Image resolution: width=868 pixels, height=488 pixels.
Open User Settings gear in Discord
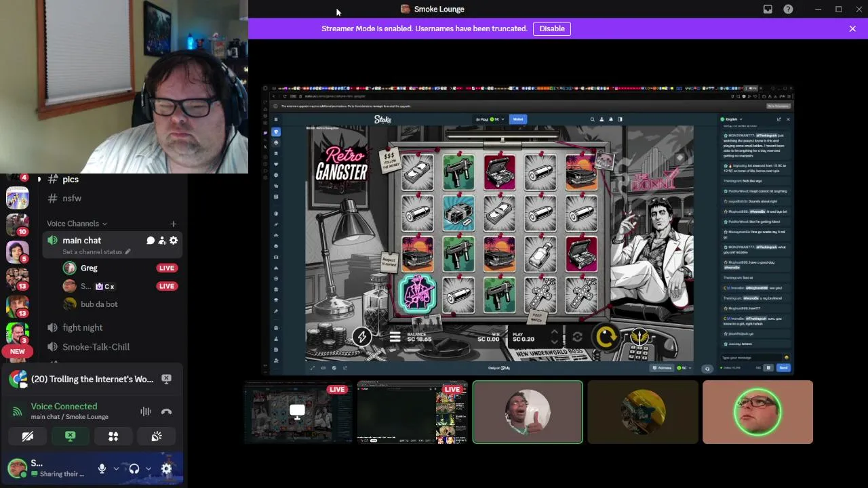(166, 468)
